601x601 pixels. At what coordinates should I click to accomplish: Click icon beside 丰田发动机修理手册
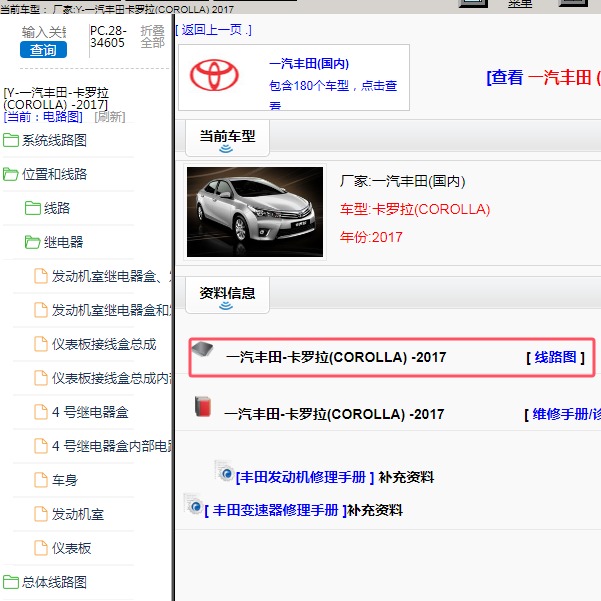coord(225,471)
